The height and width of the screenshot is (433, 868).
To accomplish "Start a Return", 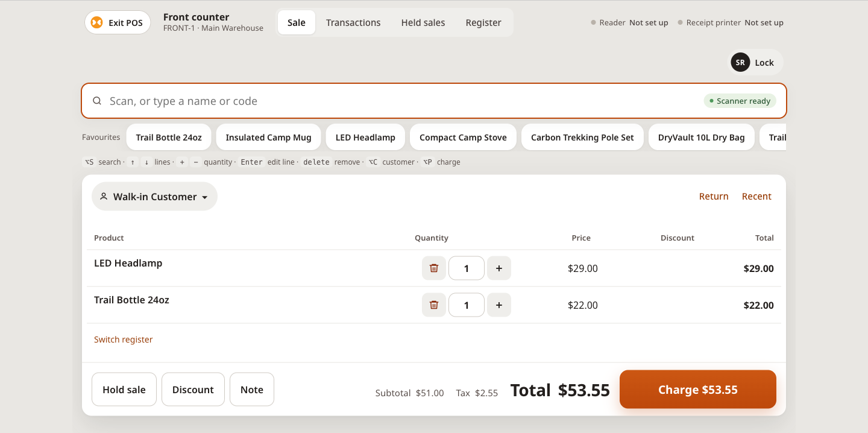I will [x=714, y=197].
